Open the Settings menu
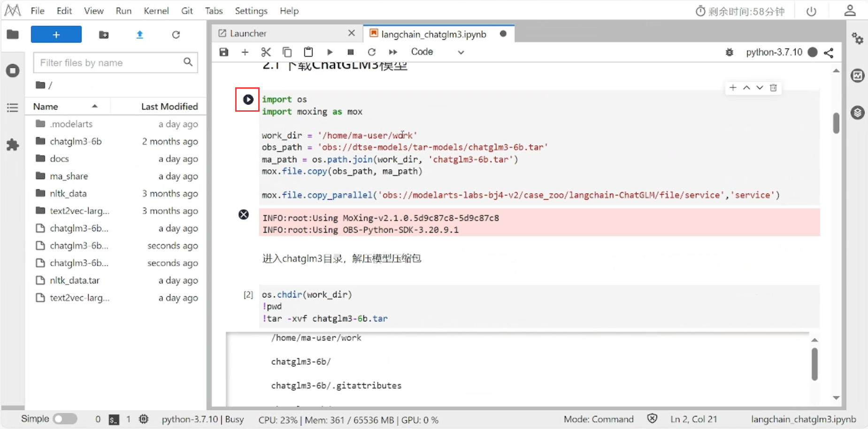This screenshot has height=429, width=868. click(x=251, y=11)
